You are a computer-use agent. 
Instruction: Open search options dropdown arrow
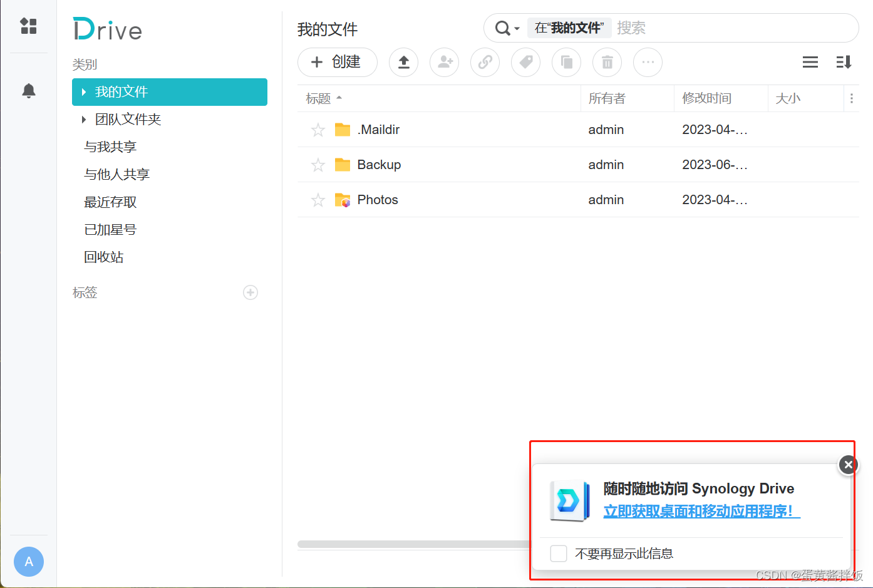pos(517,28)
